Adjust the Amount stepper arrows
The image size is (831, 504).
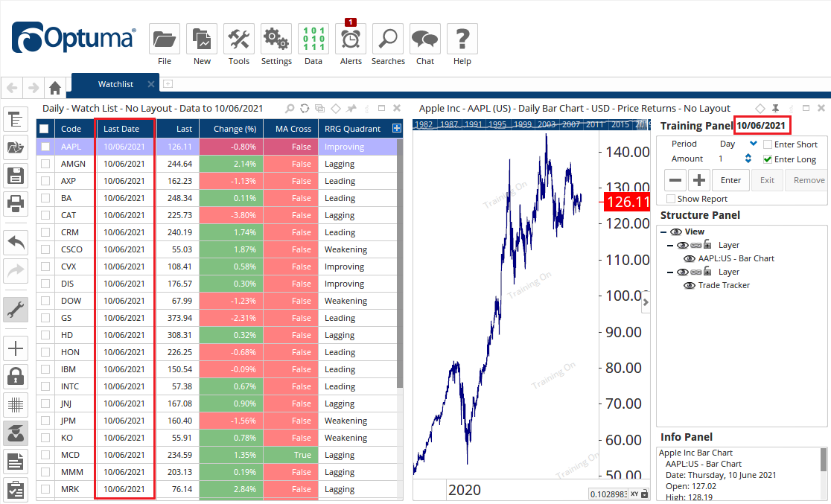click(748, 159)
